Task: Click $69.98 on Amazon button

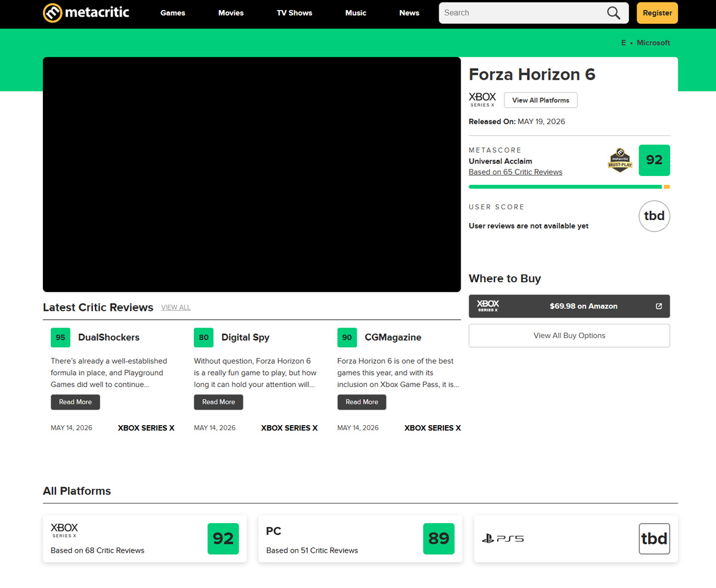Action: click(x=569, y=306)
